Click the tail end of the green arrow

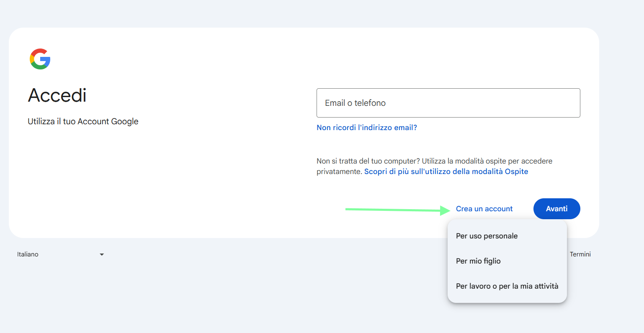348,209
